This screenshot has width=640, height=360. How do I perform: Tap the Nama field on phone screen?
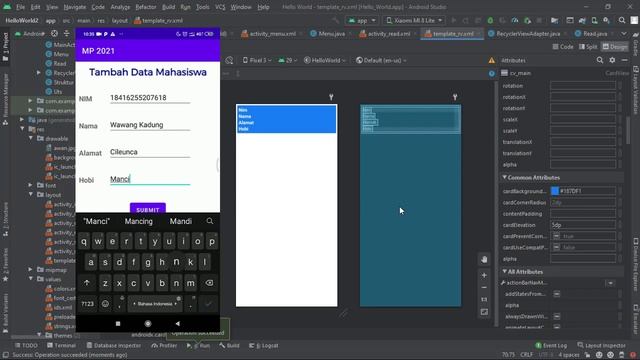coord(150,125)
